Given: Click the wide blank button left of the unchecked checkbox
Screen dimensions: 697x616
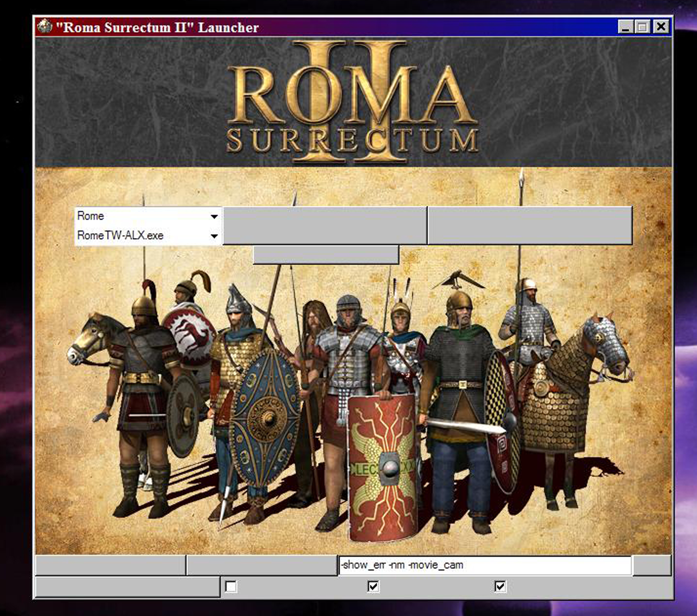Looking at the screenshot, I should pyautogui.click(x=127, y=587).
